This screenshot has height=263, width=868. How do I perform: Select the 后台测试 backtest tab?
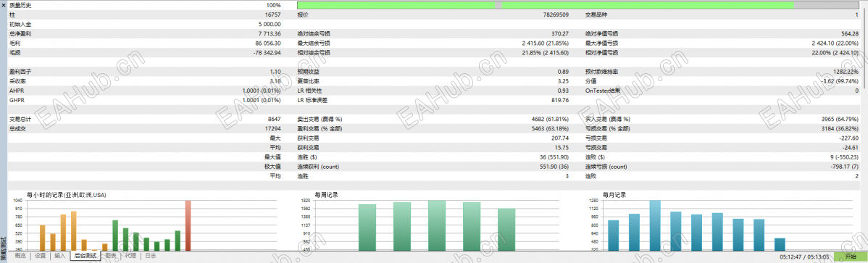click(x=85, y=256)
